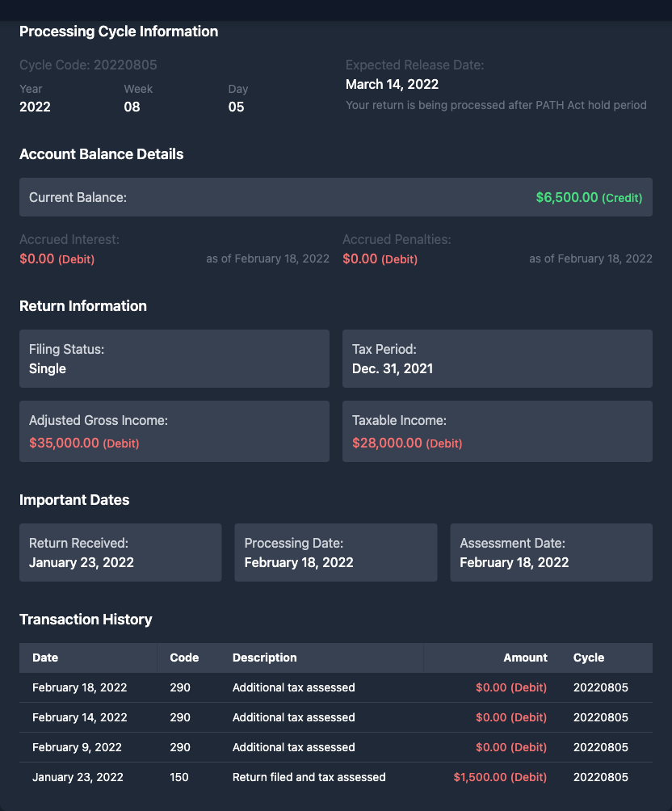The height and width of the screenshot is (811, 672).
Task: Select the Return Received date card
Action: tap(120, 553)
